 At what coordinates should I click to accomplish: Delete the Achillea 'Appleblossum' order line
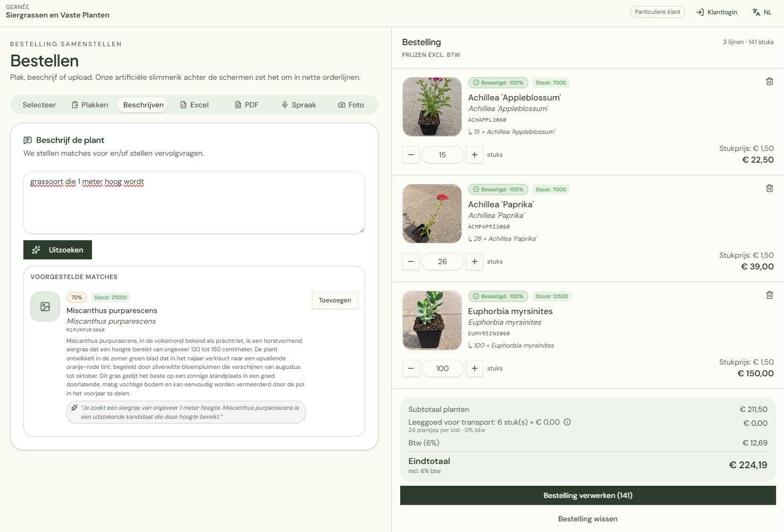point(769,81)
